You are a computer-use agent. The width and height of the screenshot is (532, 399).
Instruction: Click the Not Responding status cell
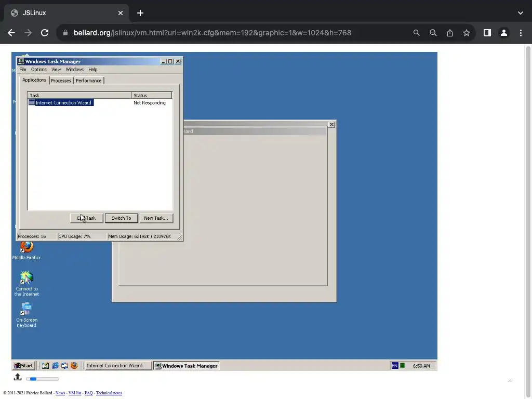click(x=150, y=103)
